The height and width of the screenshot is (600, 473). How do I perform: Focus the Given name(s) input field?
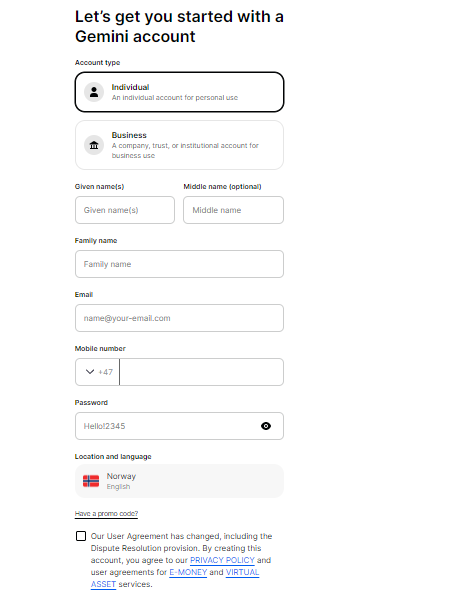[125, 210]
